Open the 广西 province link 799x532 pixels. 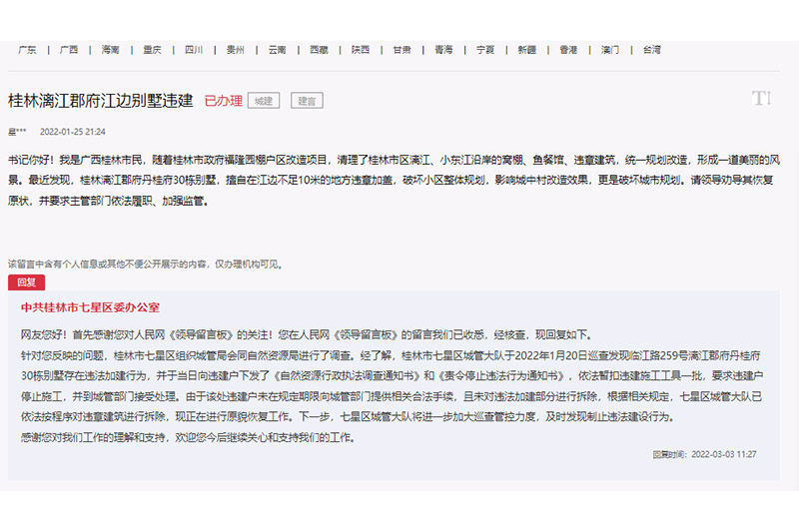pyautogui.click(x=69, y=50)
